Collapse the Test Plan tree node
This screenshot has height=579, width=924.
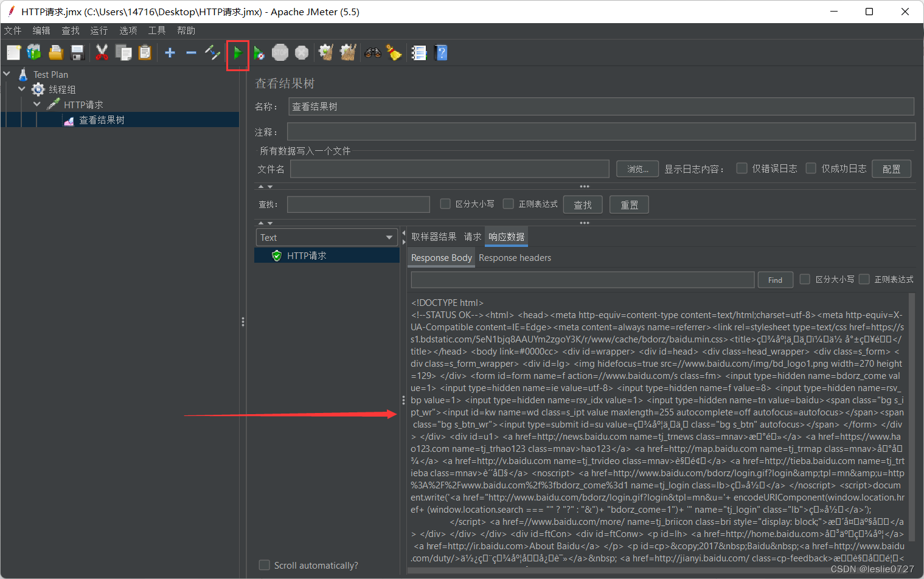[7, 74]
